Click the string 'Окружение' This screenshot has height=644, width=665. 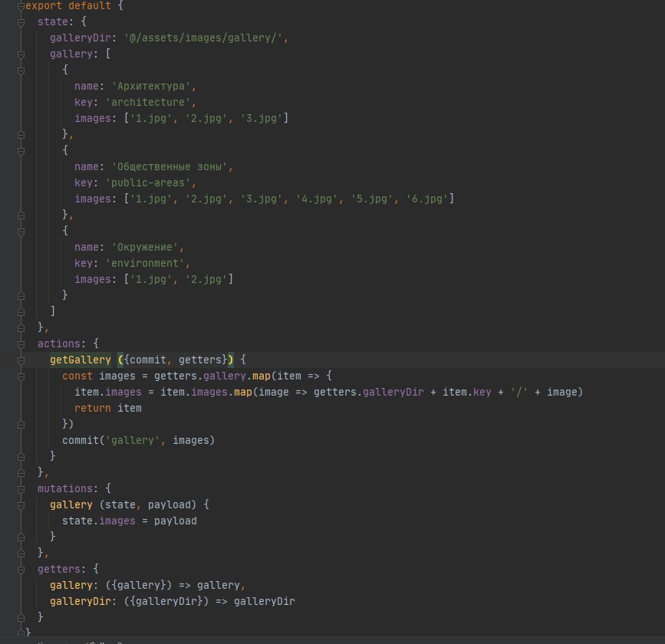145,247
